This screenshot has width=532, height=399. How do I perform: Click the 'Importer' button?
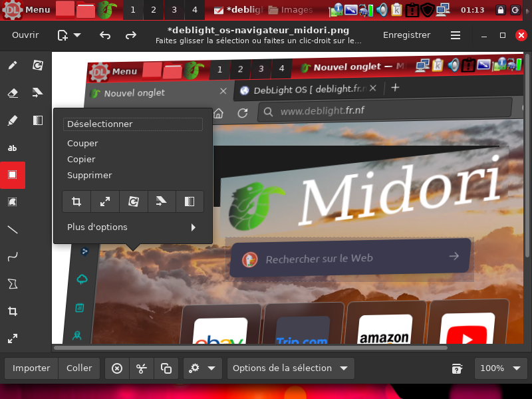(31, 368)
